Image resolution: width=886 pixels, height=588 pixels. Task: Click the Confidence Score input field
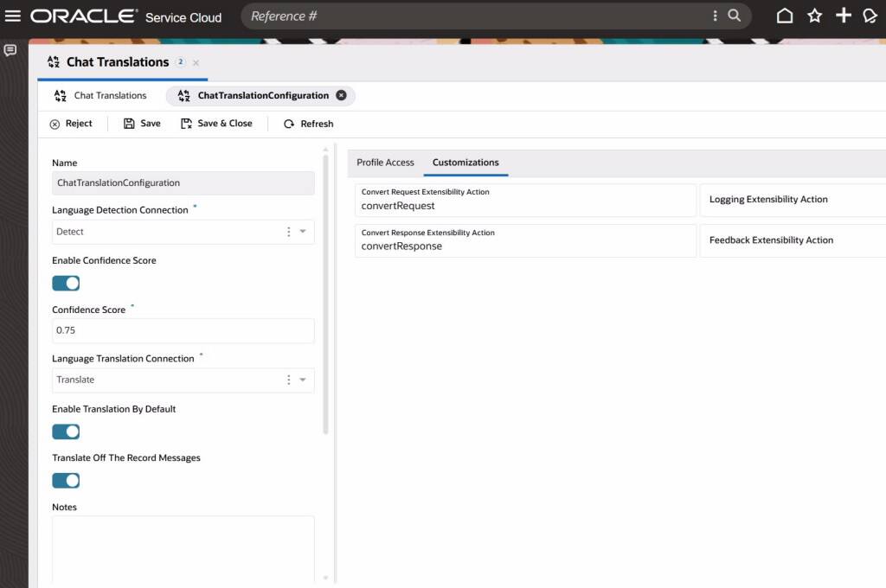coord(183,330)
